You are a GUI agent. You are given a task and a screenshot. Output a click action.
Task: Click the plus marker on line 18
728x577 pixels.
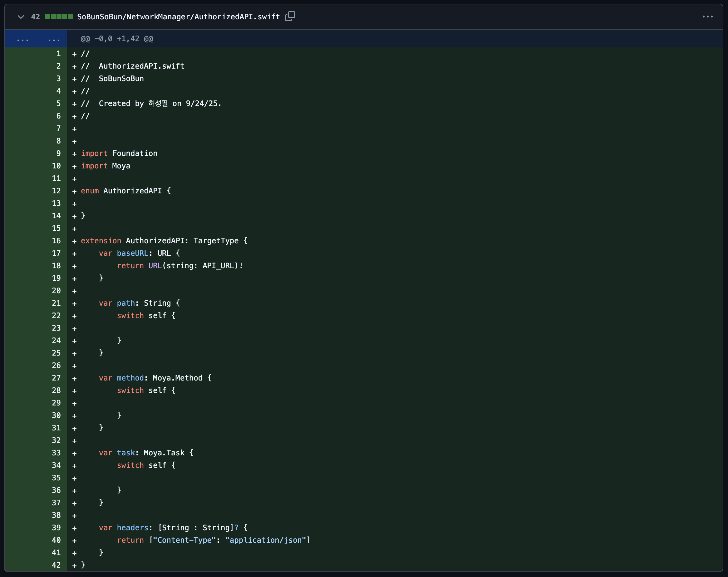[74, 266]
